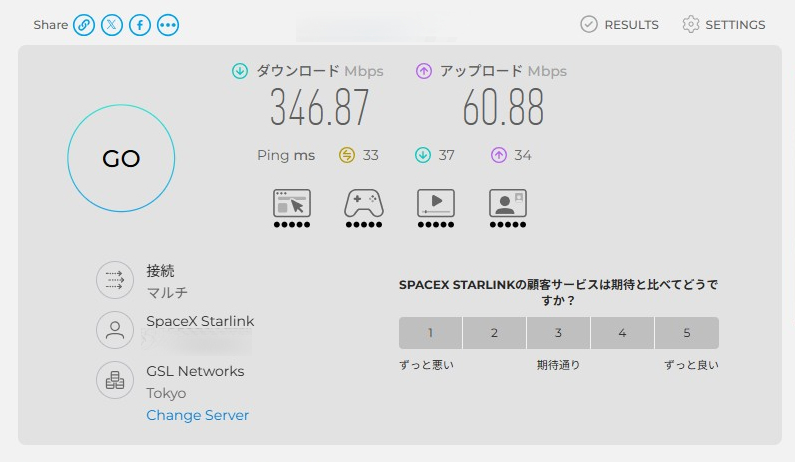This screenshot has height=462, width=795.
Task: Click the Change Server link
Action: (197, 415)
